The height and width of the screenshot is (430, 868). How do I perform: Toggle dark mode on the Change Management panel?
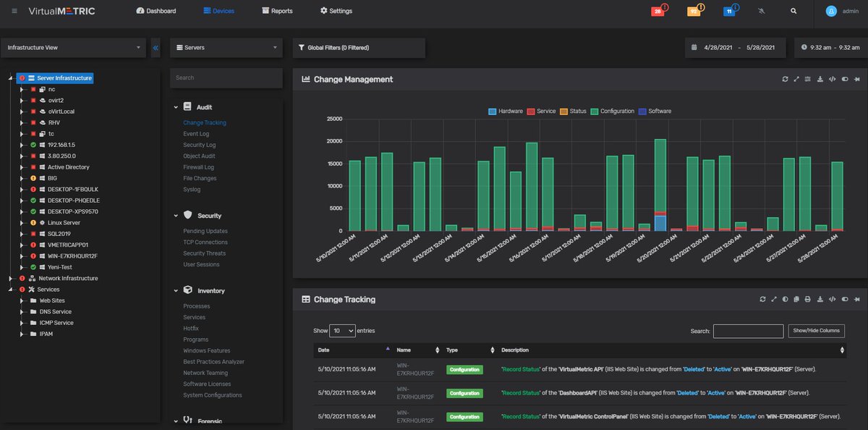(845, 79)
